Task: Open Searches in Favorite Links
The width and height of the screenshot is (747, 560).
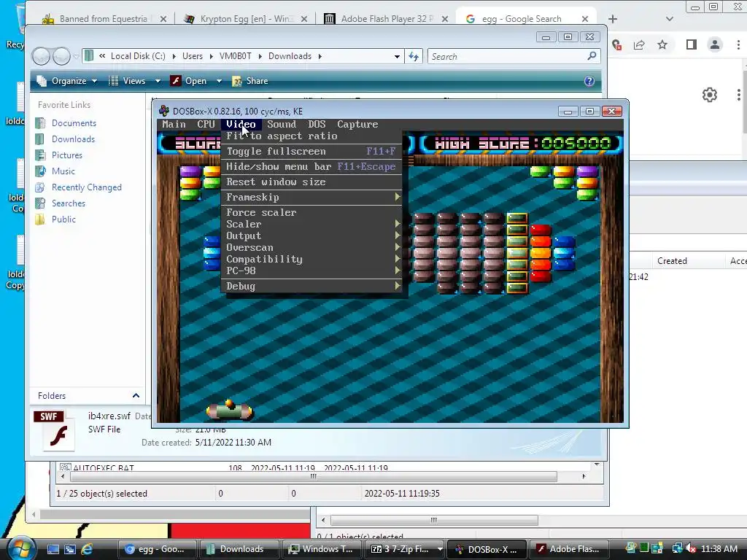Action: 69,203
